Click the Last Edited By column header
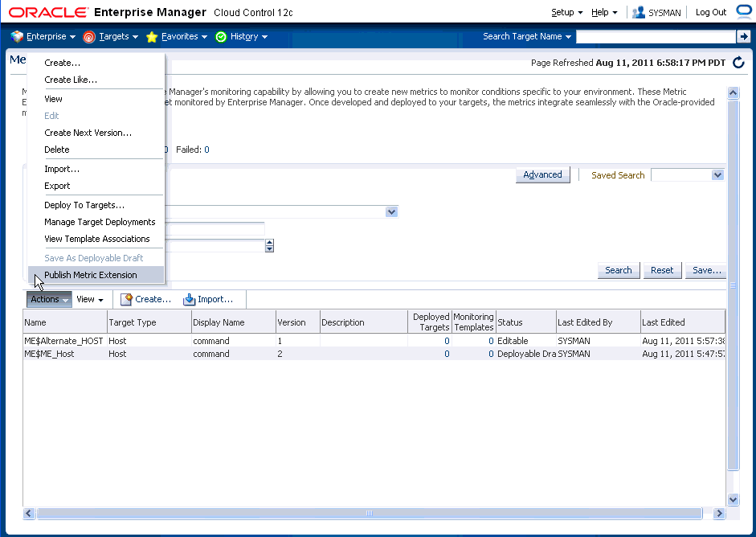Viewport: 756px width, 537px height. click(x=599, y=322)
